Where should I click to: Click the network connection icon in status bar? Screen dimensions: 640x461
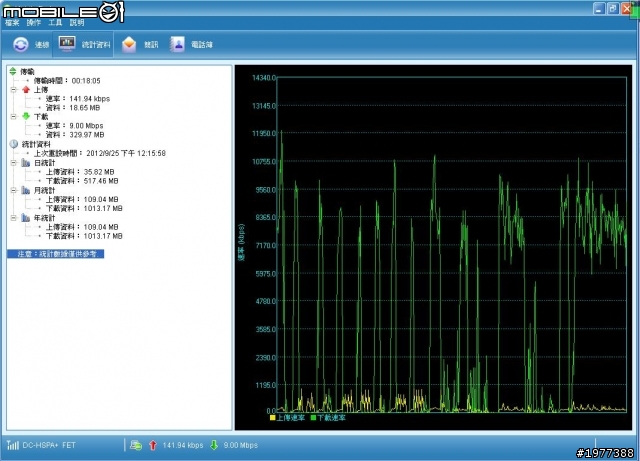(x=136, y=445)
